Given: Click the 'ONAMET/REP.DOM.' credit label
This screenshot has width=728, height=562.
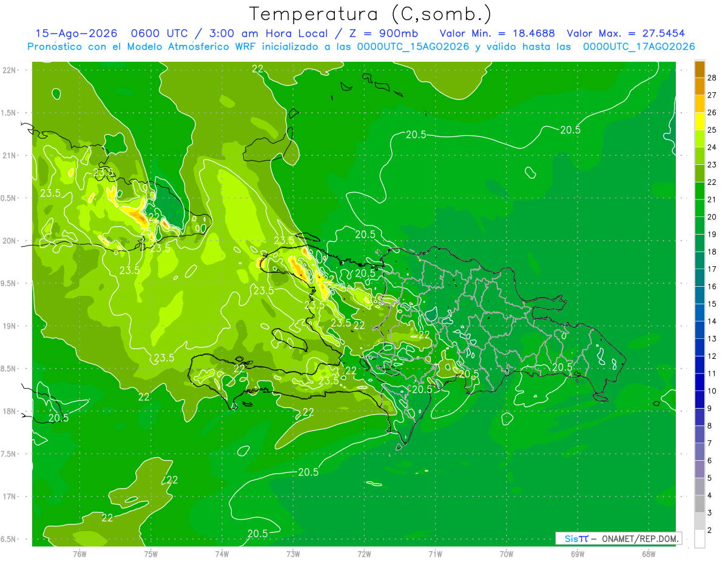Looking at the screenshot, I should (x=639, y=538).
